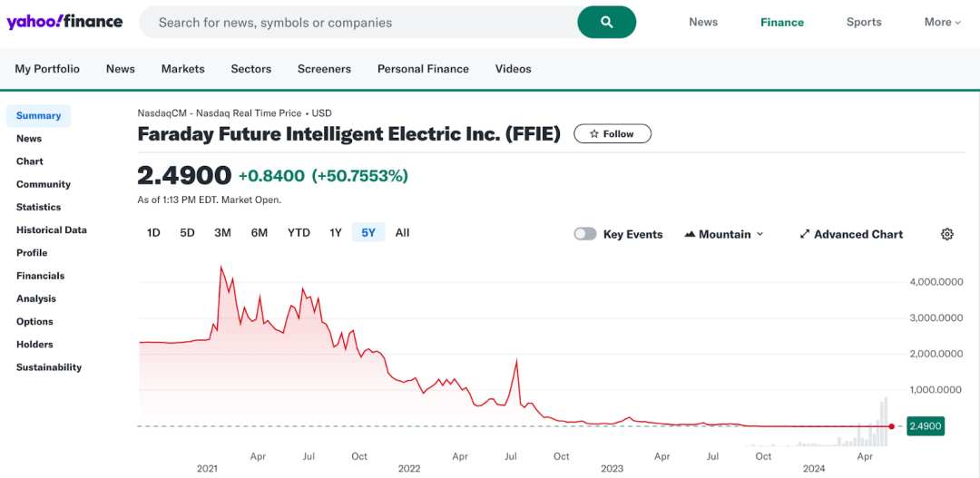Expand the More menu in header
This screenshot has height=478, width=980.
click(943, 23)
